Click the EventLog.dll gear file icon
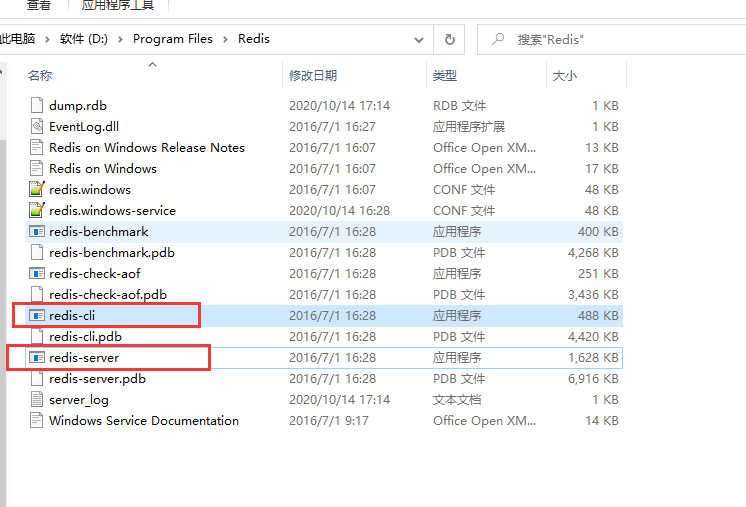This screenshot has width=746, height=507. click(37, 126)
